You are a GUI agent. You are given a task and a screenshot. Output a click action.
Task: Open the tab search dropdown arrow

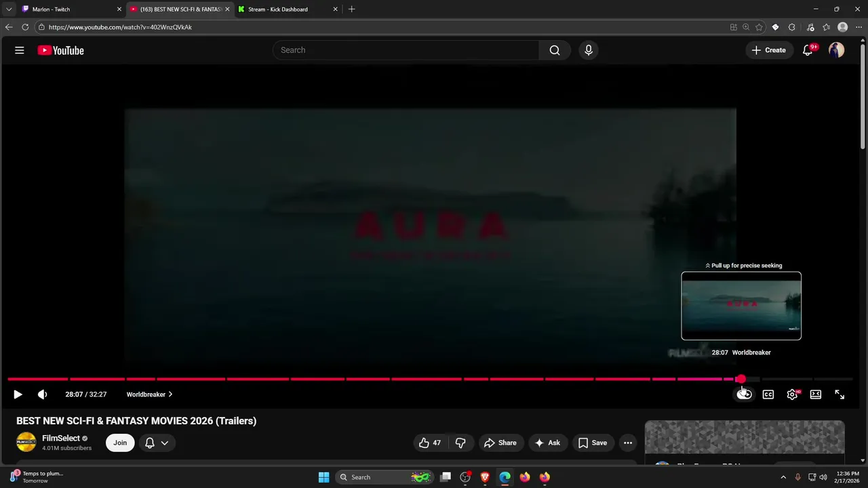pyautogui.click(x=9, y=9)
